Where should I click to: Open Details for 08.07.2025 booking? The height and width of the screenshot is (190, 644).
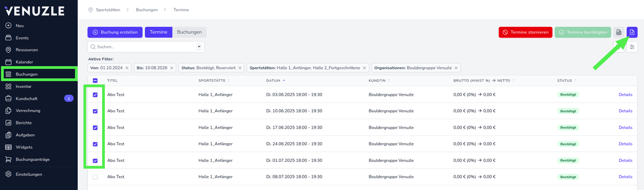coord(626,177)
